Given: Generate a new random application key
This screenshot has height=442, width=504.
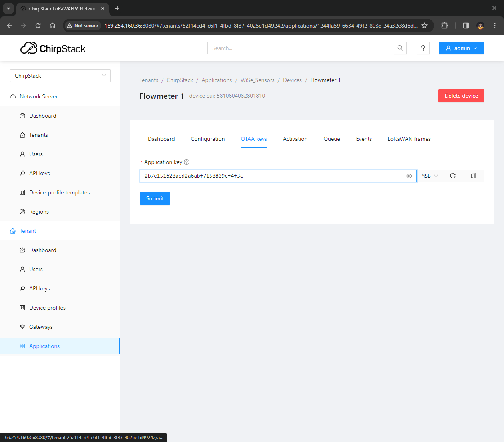Looking at the screenshot, I should 453,176.
